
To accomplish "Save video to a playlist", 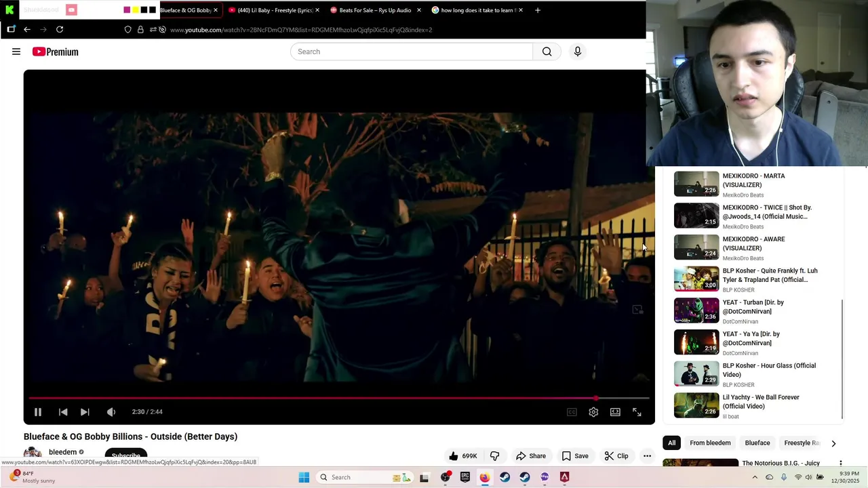I will click(x=575, y=456).
